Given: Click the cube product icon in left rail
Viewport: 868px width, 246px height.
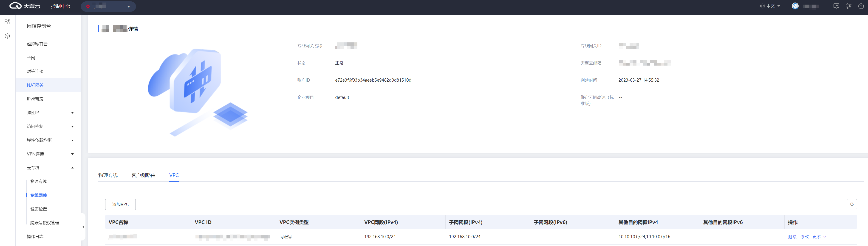Looking at the screenshot, I should [x=7, y=36].
